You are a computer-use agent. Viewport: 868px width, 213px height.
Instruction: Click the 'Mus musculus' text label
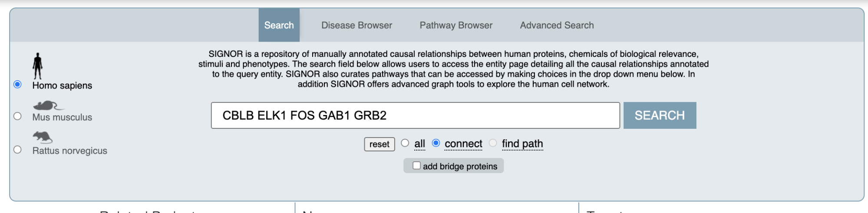[62, 117]
